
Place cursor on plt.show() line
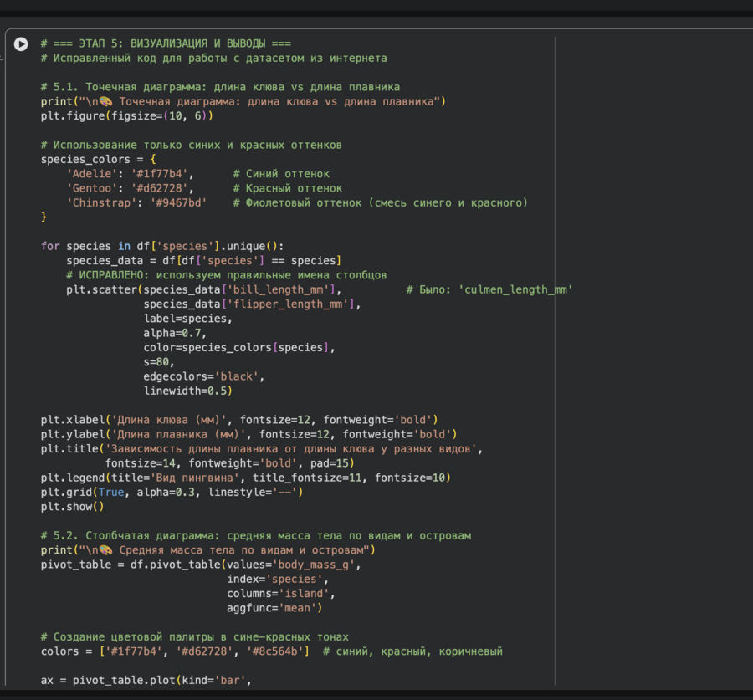[72, 506]
